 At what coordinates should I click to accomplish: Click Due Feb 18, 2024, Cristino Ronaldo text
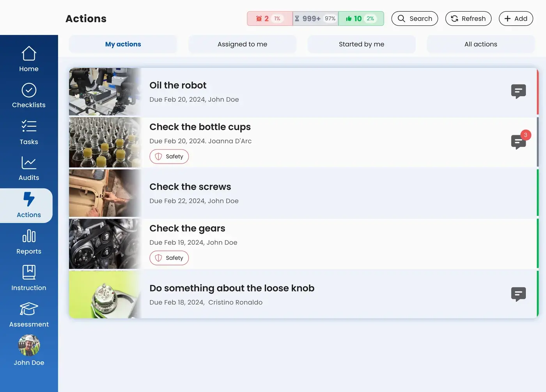pos(206,302)
